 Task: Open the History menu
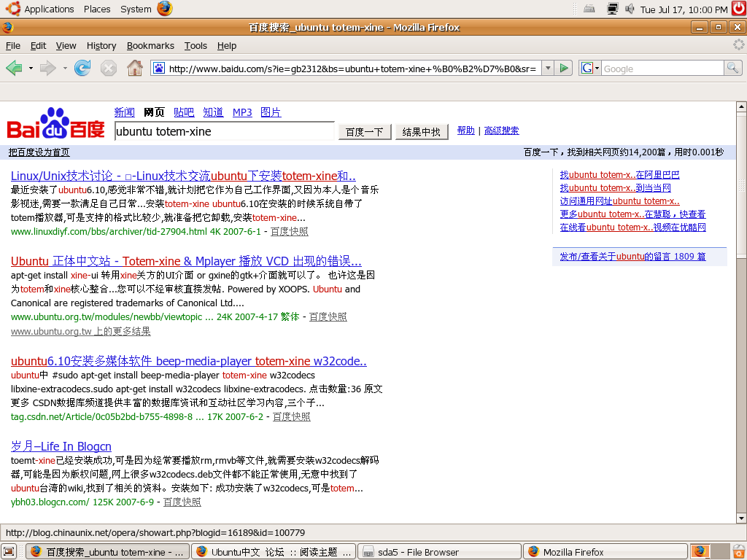point(101,46)
